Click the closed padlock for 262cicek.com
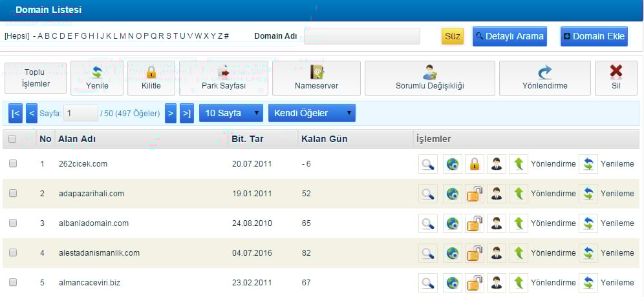644x297 pixels. point(475,164)
